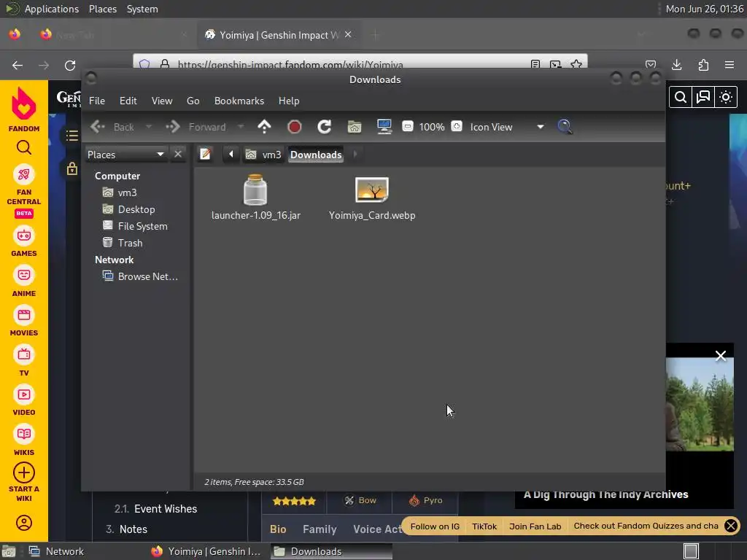Open Movies in the Fandom sidebar
This screenshot has height=560, width=747.
pyautogui.click(x=24, y=322)
